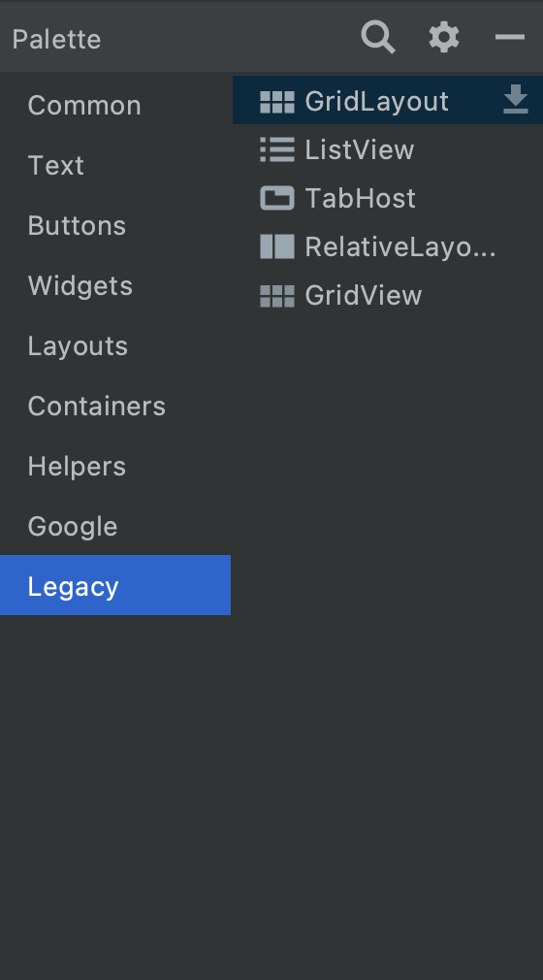Image resolution: width=543 pixels, height=980 pixels.
Task: Click the ListView list icon
Action: [276, 150]
